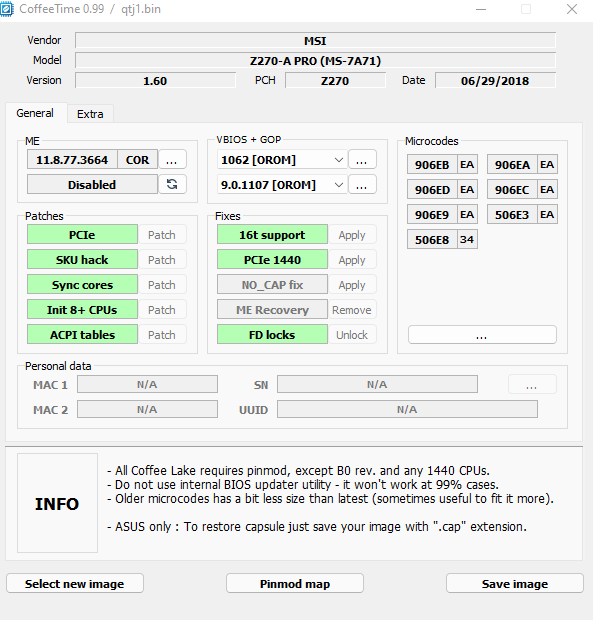Click the COR label in ME section
The image size is (593, 620).
coord(138,159)
